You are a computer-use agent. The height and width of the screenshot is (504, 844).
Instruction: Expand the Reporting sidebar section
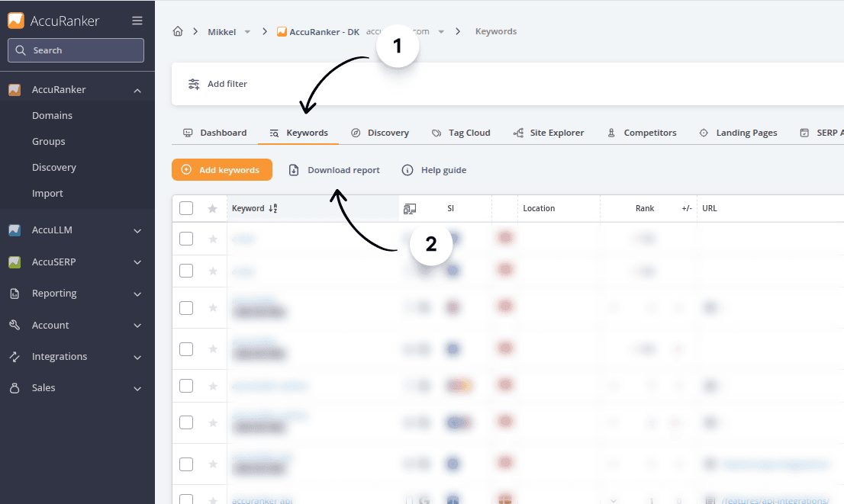tap(137, 294)
